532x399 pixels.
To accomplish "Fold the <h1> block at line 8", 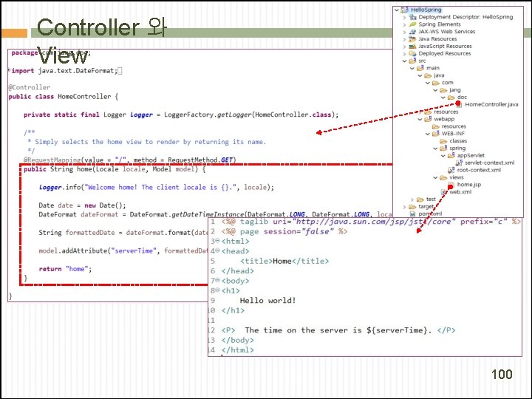I will click(217, 290).
